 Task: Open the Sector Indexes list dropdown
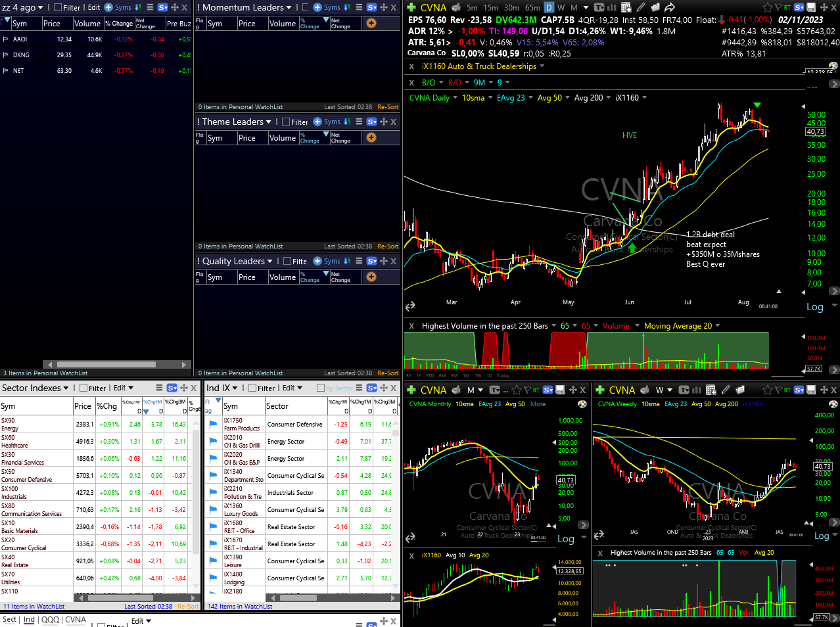[x=66, y=388]
